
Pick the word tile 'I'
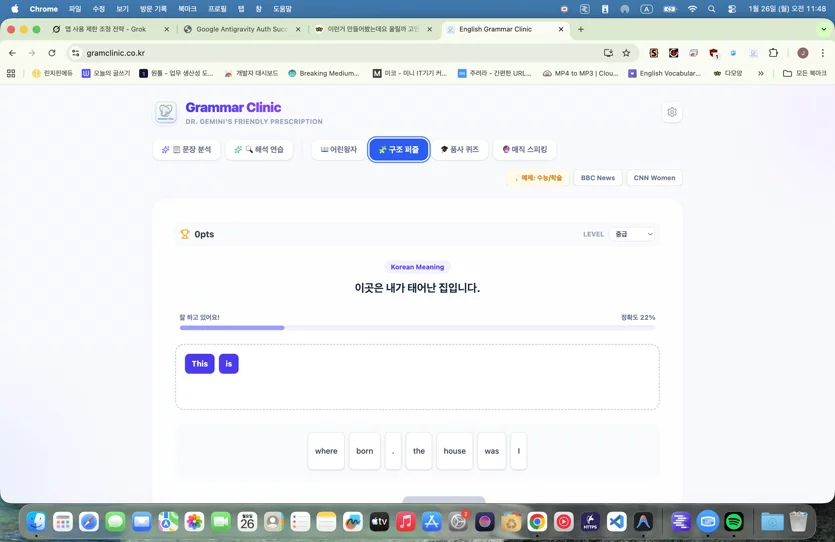519,451
